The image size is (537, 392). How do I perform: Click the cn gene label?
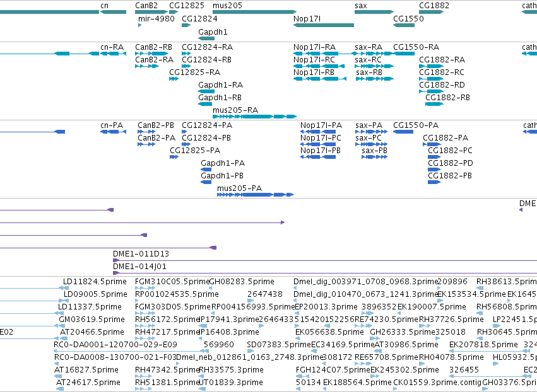tap(105, 6)
